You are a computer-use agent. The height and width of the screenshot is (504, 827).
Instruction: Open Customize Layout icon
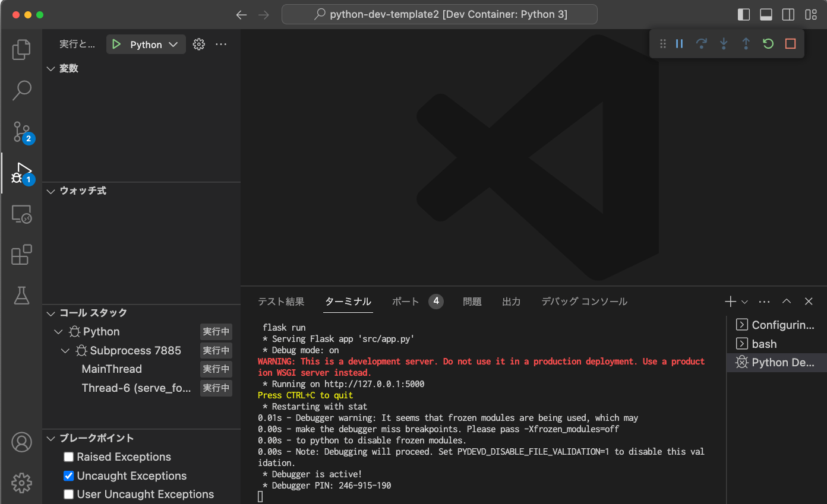(811, 15)
